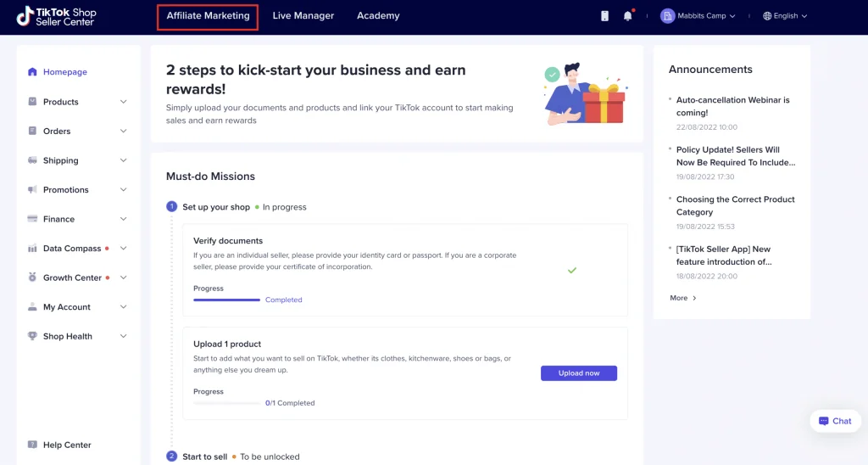The width and height of the screenshot is (868, 465).
Task: Click the Upload 1 product progress bar
Action: tap(226, 403)
